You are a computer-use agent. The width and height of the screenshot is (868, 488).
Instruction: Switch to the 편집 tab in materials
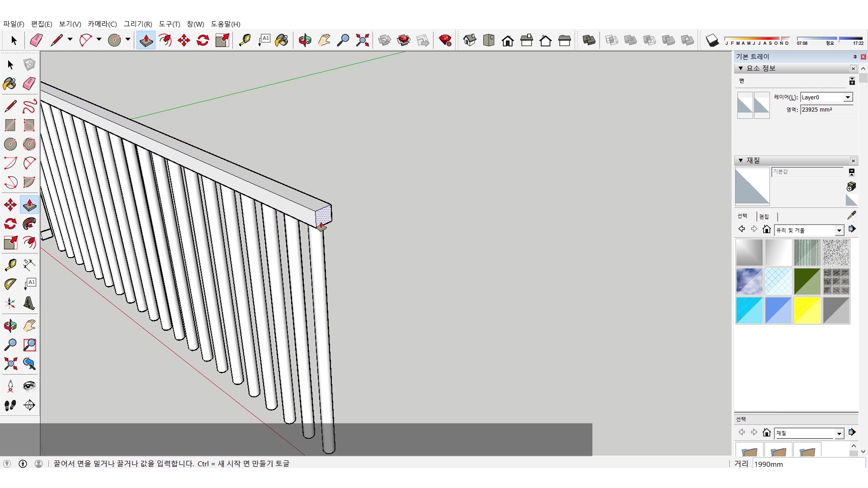(764, 216)
